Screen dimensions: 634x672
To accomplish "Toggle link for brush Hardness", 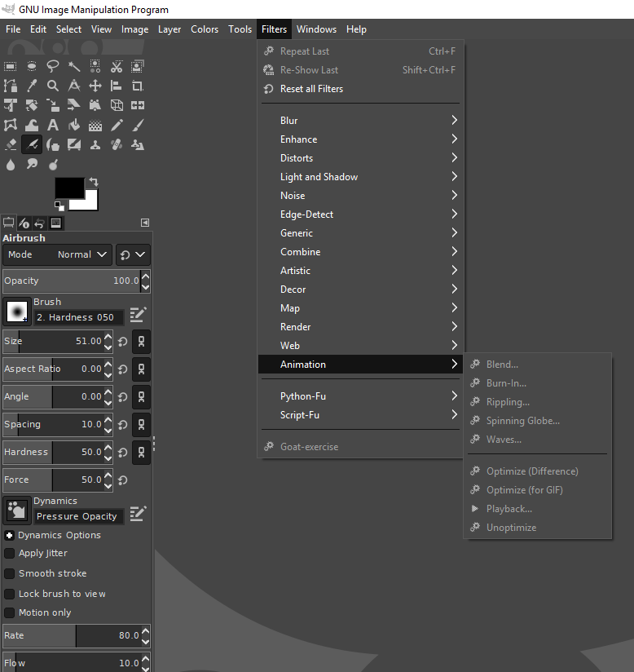I will (141, 453).
